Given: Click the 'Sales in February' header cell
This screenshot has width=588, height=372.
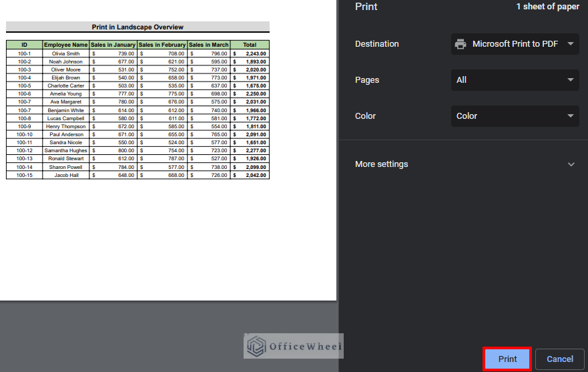Looking at the screenshot, I should pyautogui.click(x=162, y=45).
